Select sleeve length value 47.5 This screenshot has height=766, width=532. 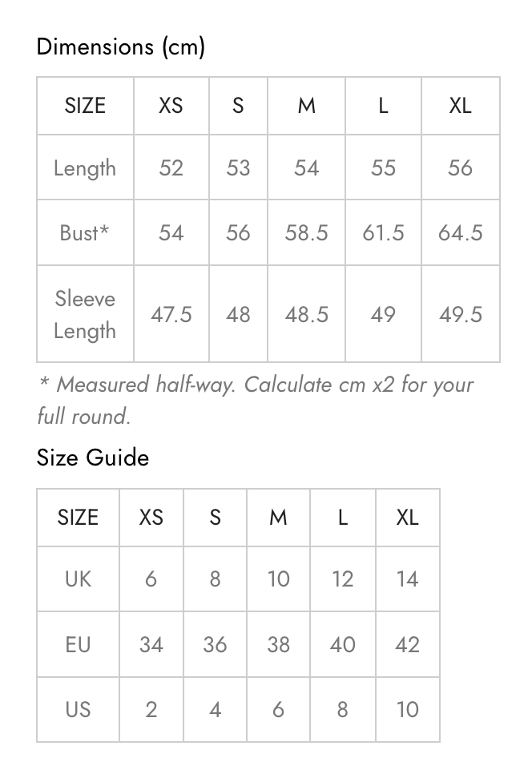click(x=171, y=315)
